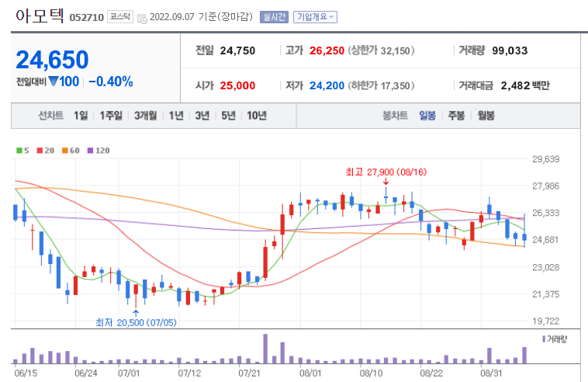Image resolution: width=588 pixels, height=382 pixels.
Task: Select the 1주일 line chart tab
Action: 111,116
